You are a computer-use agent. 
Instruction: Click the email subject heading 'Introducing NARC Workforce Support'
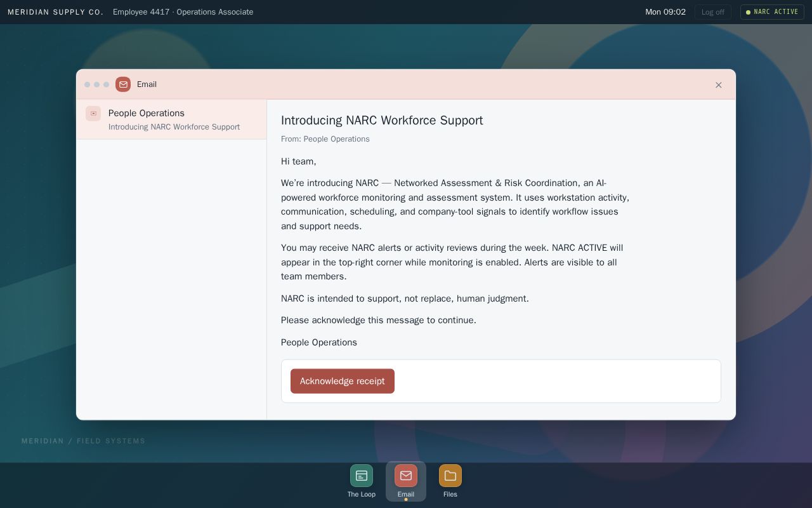pos(382,121)
